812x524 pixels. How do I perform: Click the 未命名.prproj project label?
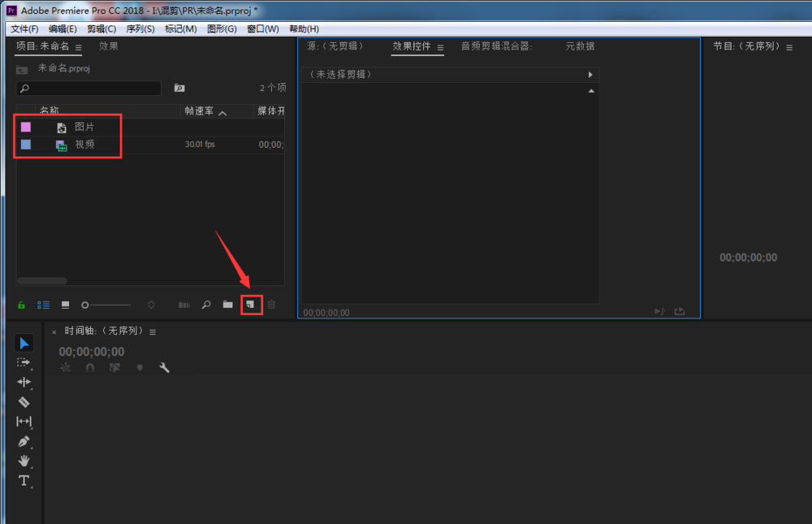coord(63,68)
